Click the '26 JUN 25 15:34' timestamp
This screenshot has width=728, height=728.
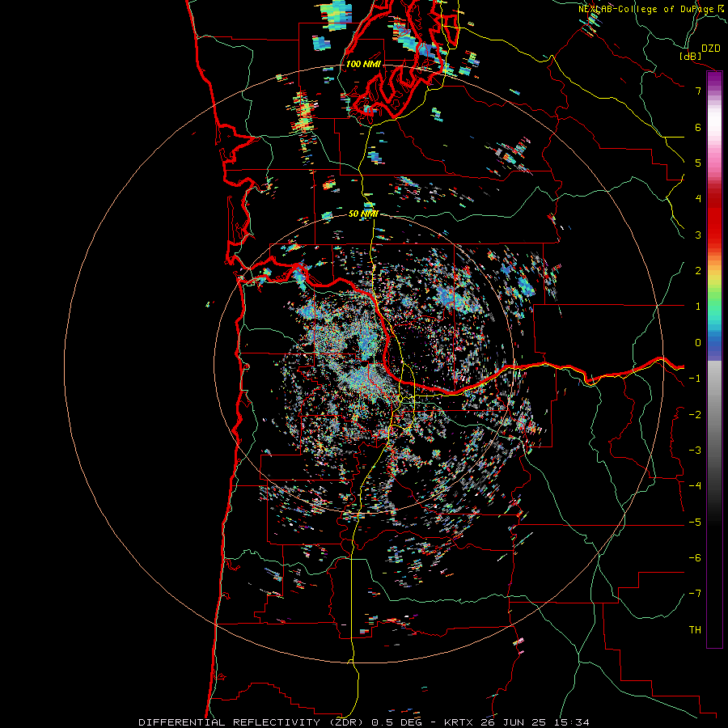click(536, 722)
